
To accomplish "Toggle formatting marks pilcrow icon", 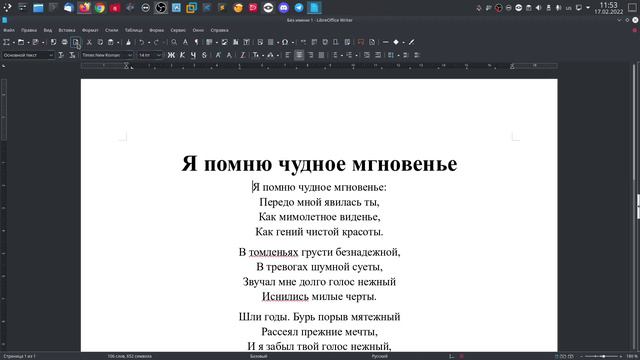I will pyautogui.click(x=196, y=42).
